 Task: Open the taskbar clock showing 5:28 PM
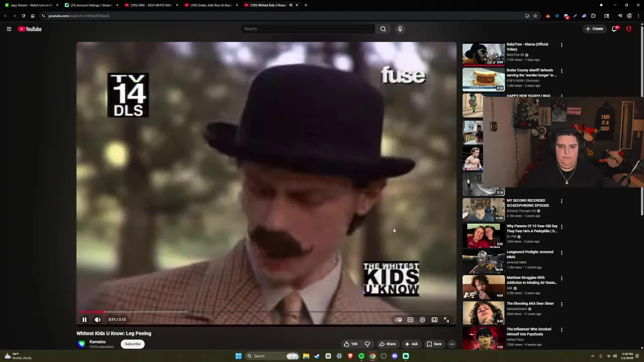[627, 356]
